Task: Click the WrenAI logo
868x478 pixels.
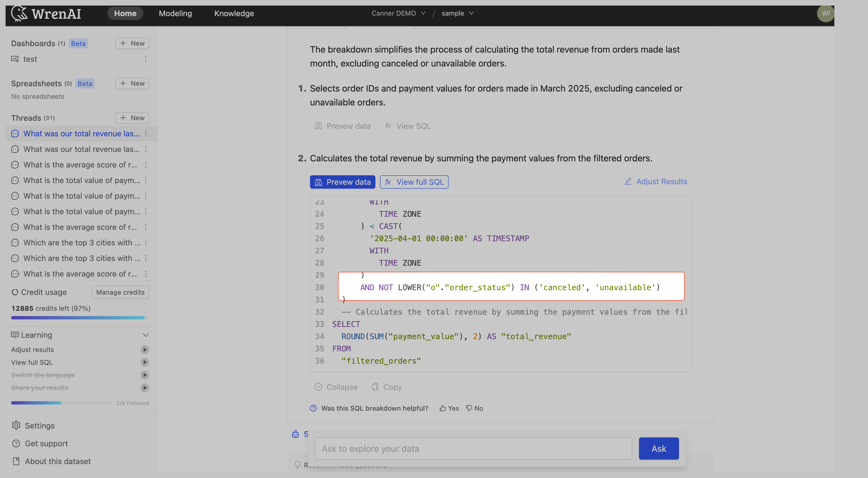Action: point(46,13)
